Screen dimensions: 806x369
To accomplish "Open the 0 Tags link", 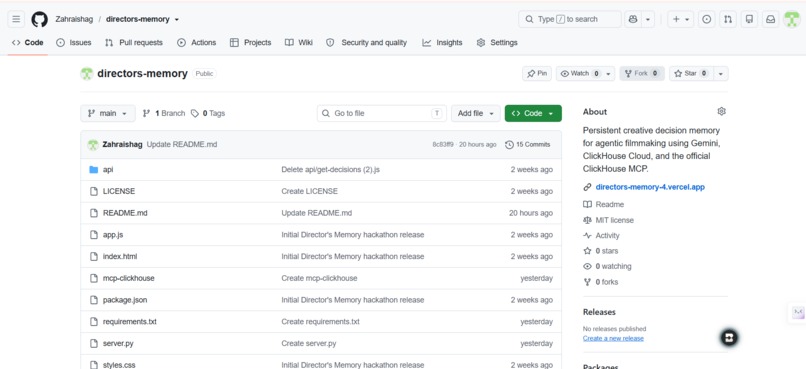I will 208,113.
